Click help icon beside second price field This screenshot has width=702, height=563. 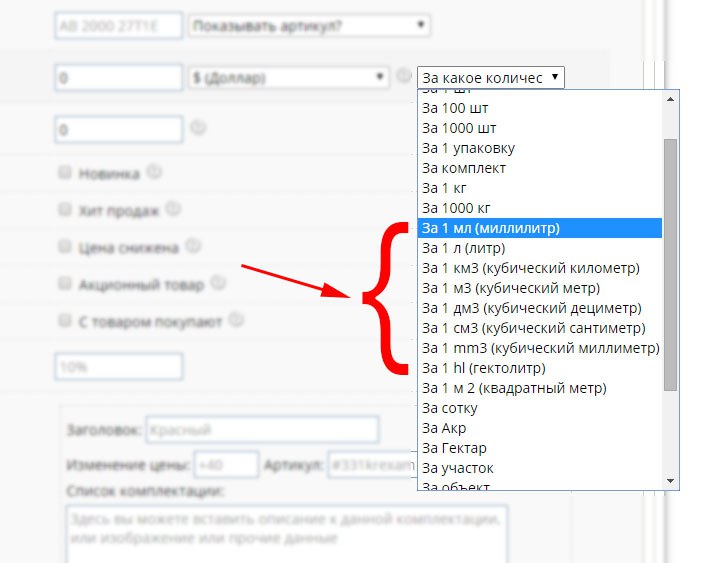tap(198, 128)
